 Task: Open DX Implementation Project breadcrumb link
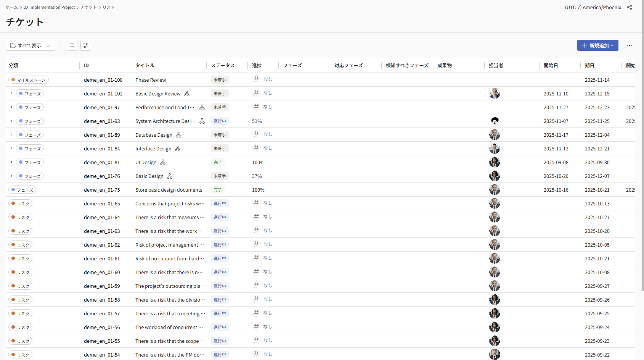pyautogui.click(x=49, y=7)
